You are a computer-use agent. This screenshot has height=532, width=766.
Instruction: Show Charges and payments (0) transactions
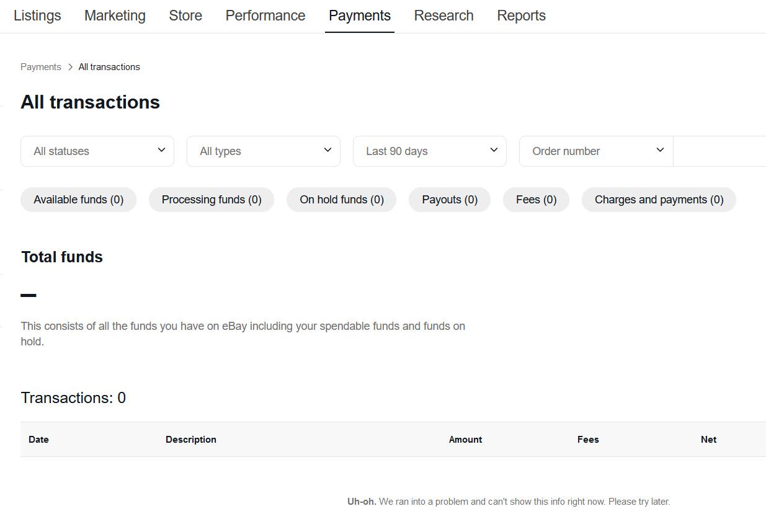pos(659,200)
